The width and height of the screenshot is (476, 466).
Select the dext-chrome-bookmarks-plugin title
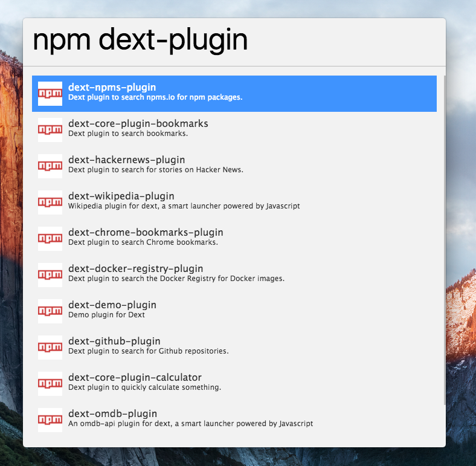tap(146, 232)
